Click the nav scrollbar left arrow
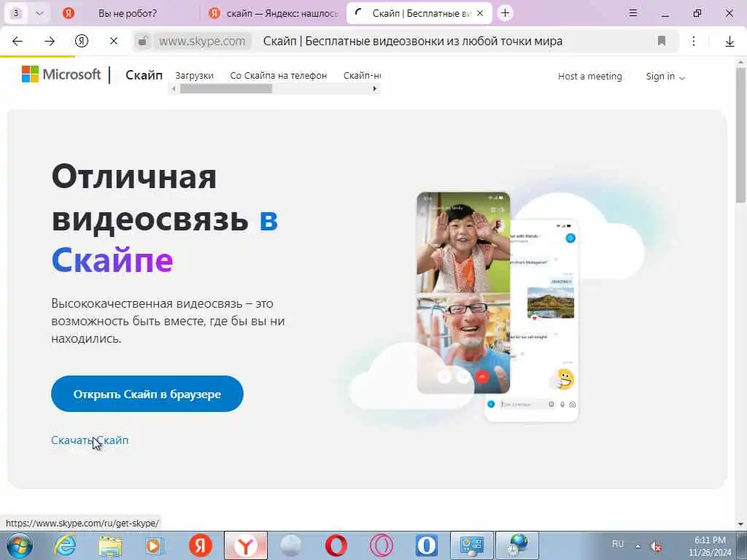747x560 pixels. click(174, 88)
